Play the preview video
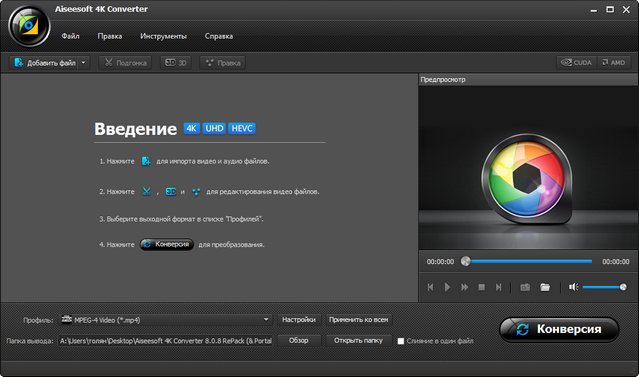Screen dimensions: 639x377 coord(447,287)
